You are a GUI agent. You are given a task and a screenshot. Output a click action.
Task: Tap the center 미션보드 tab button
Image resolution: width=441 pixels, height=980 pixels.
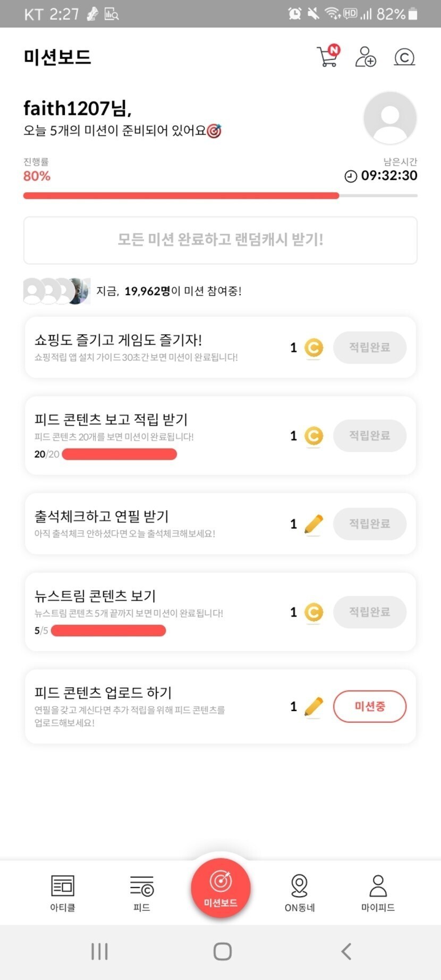(220, 888)
